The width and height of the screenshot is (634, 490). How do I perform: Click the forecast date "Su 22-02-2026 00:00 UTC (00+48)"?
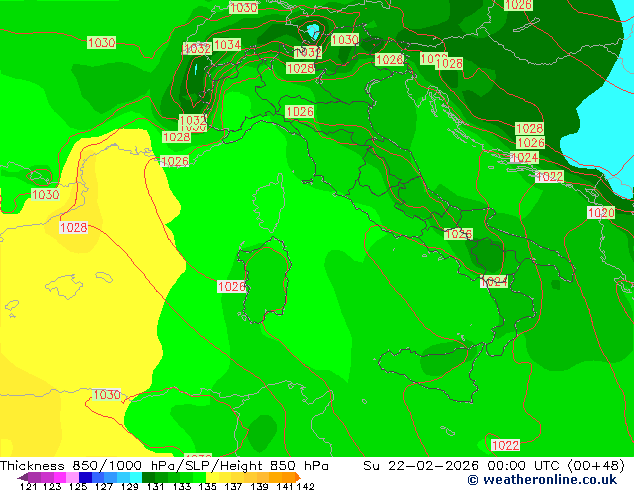[494, 466]
